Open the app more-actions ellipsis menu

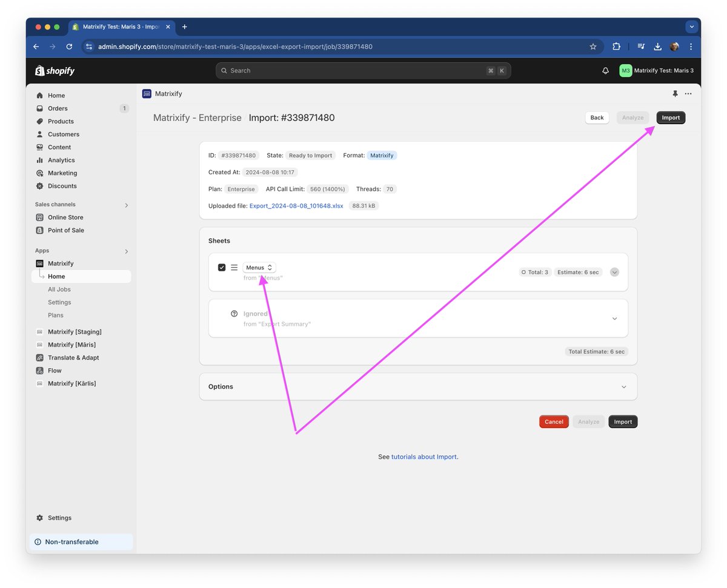pos(688,94)
